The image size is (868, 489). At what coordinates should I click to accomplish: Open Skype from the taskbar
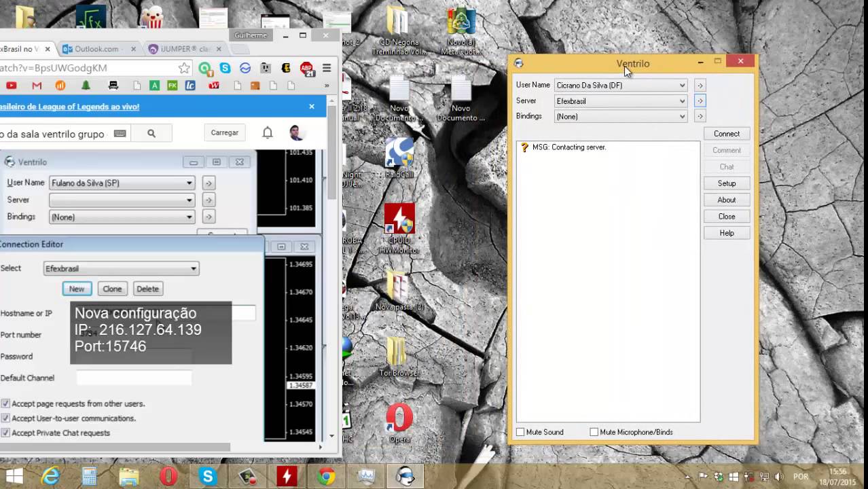coord(208,477)
